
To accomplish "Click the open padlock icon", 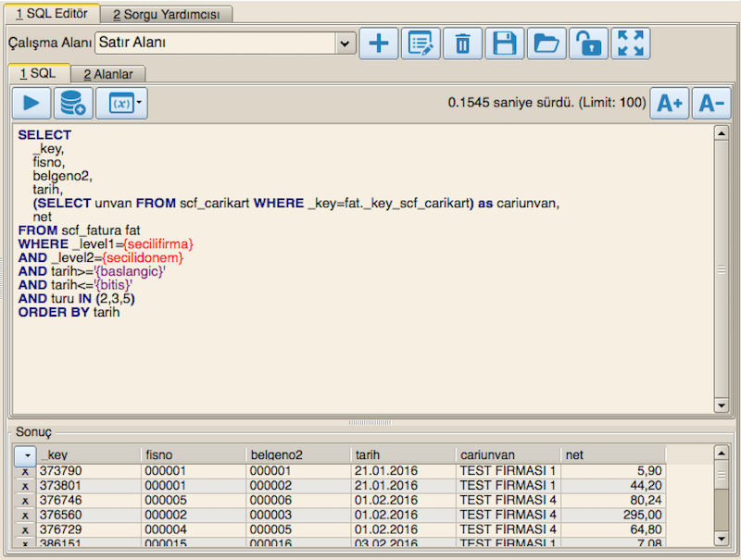I will coord(588,44).
